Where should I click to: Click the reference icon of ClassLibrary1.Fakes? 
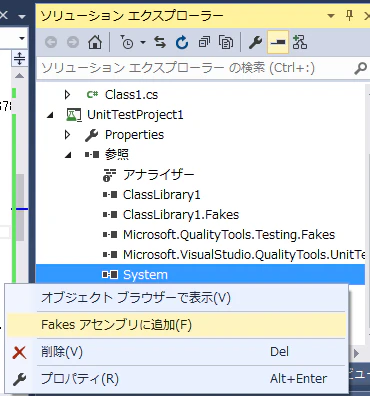tap(110, 215)
